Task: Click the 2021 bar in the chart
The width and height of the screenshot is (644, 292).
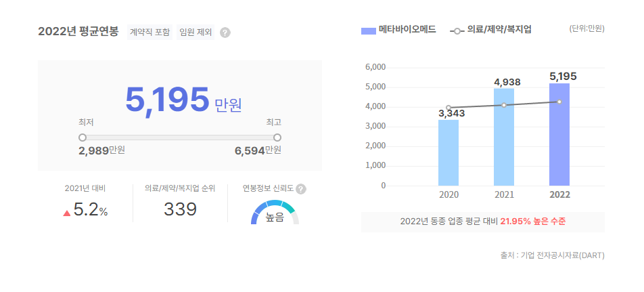Action: [x=504, y=137]
